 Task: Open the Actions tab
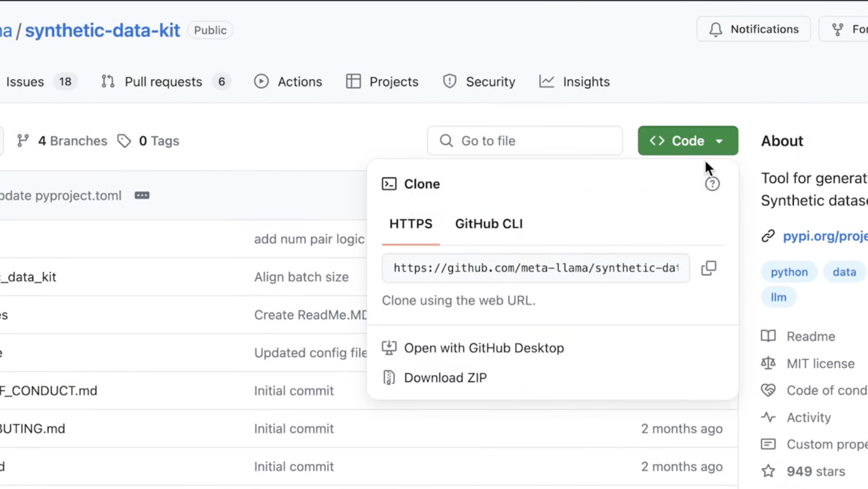point(288,82)
